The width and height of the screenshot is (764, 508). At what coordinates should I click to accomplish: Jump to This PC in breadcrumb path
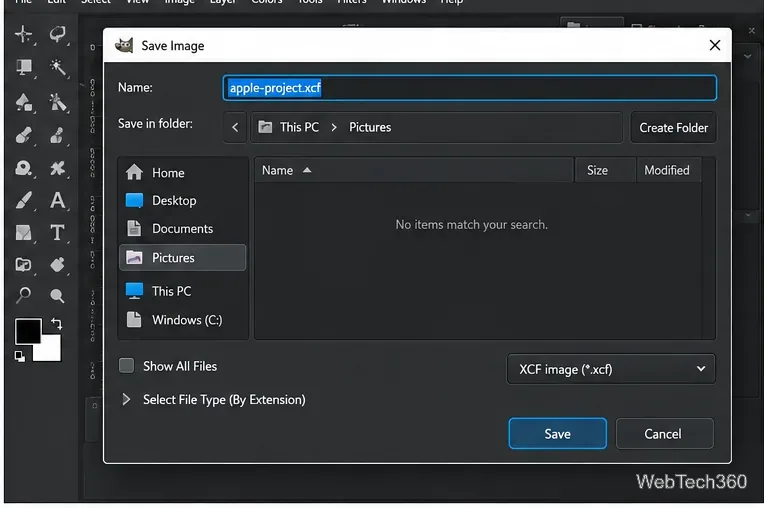coord(299,127)
